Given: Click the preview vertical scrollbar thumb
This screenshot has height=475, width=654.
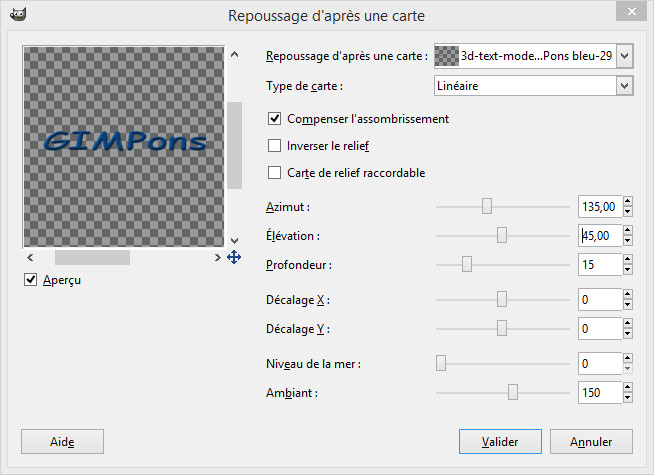Looking at the screenshot, I should coord(234,145).
